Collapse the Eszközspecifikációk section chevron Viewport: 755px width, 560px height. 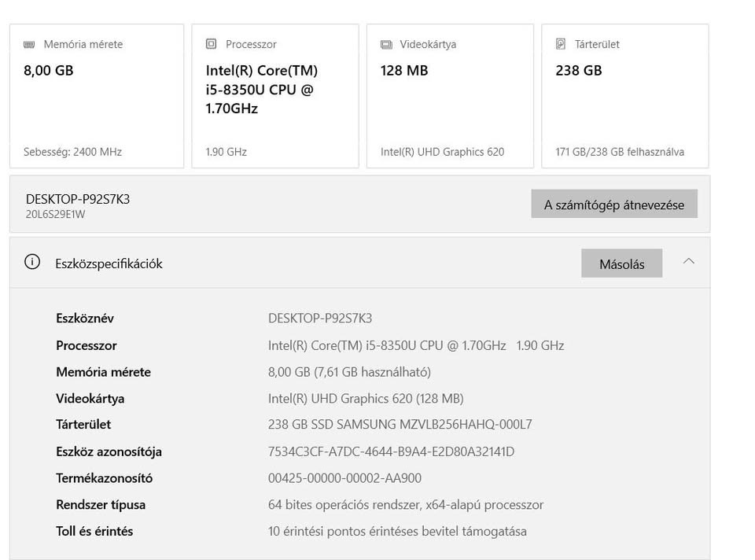689,262
